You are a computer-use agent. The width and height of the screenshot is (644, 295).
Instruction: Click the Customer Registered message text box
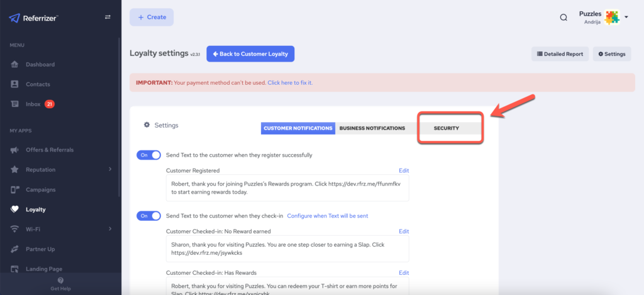pyautogui.click(x=287, y=188)
